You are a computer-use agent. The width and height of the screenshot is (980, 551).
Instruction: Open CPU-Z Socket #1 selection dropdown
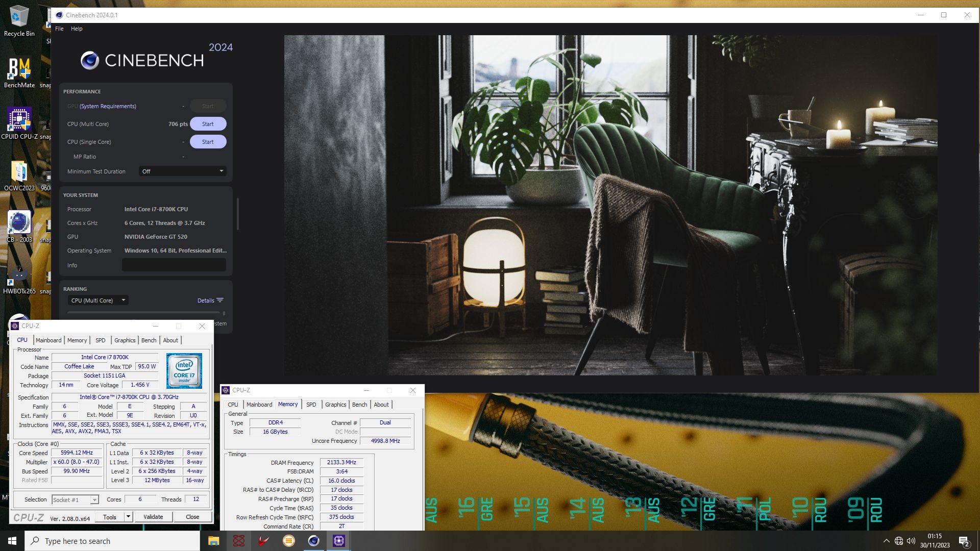75,500
